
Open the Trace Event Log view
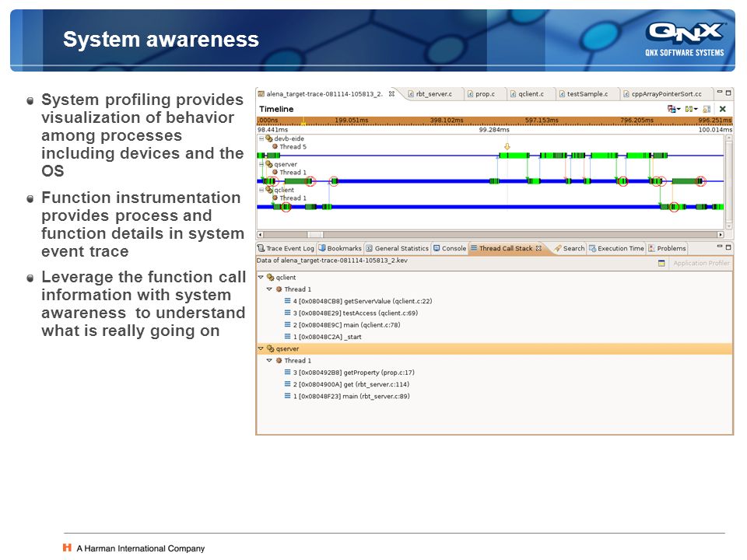click(x=286, y=249)
